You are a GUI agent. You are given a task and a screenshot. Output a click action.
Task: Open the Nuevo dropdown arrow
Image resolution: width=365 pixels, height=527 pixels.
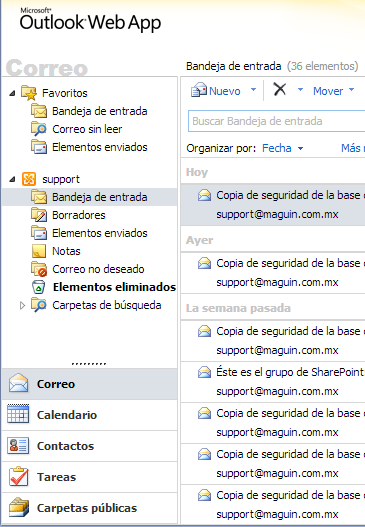(253, 90)
